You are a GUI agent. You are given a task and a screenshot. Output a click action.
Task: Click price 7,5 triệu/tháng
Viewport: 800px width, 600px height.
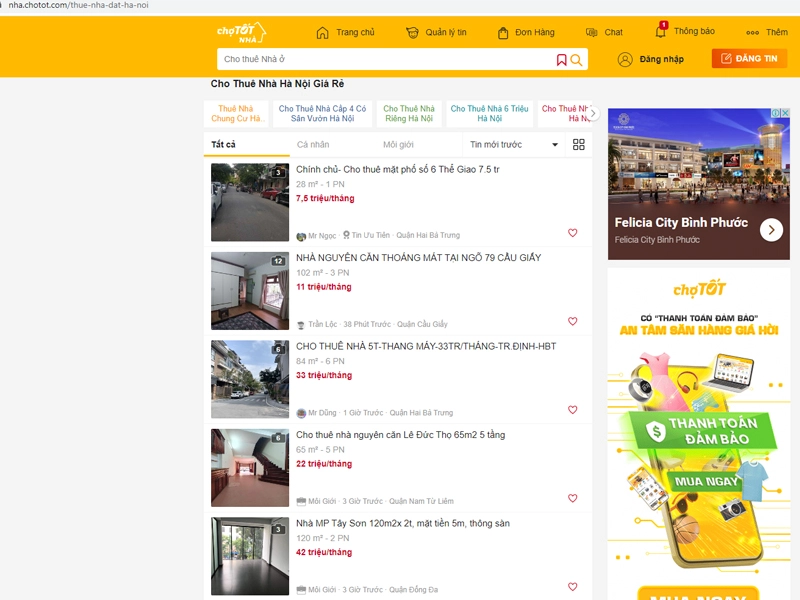(325, 198)
